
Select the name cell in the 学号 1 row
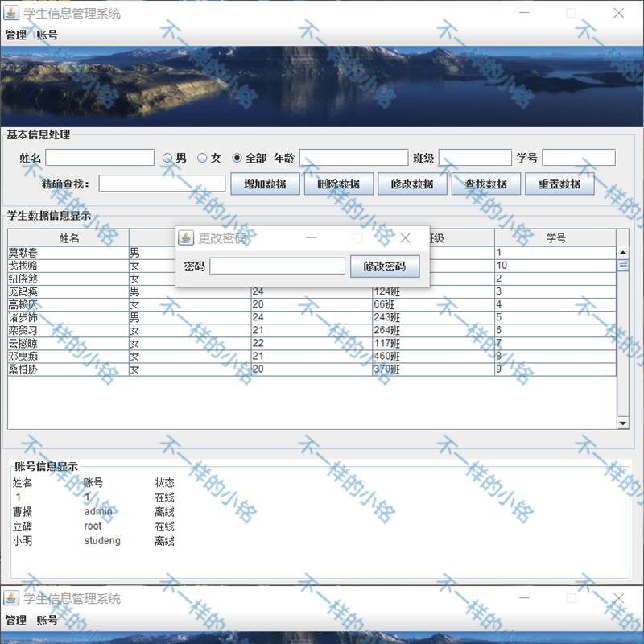68,253
